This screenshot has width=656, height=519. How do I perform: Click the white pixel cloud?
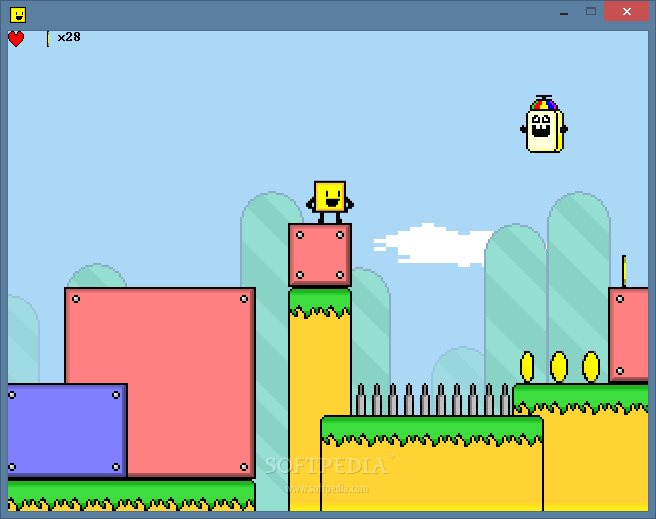tap(435, 245)
